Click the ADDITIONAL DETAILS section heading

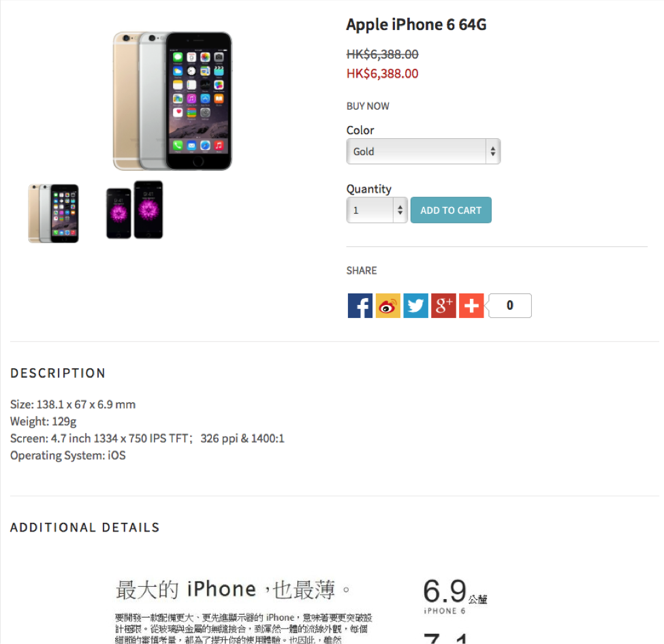(x=84, y=528)
